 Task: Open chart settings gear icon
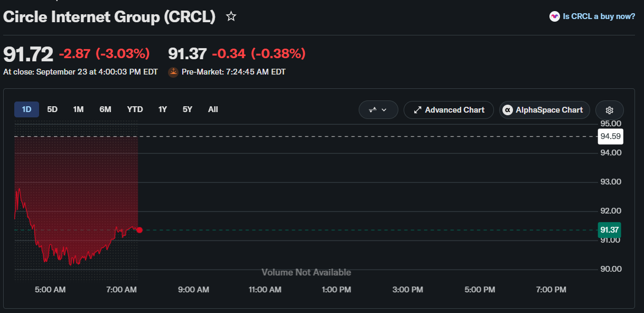[609, 110]
